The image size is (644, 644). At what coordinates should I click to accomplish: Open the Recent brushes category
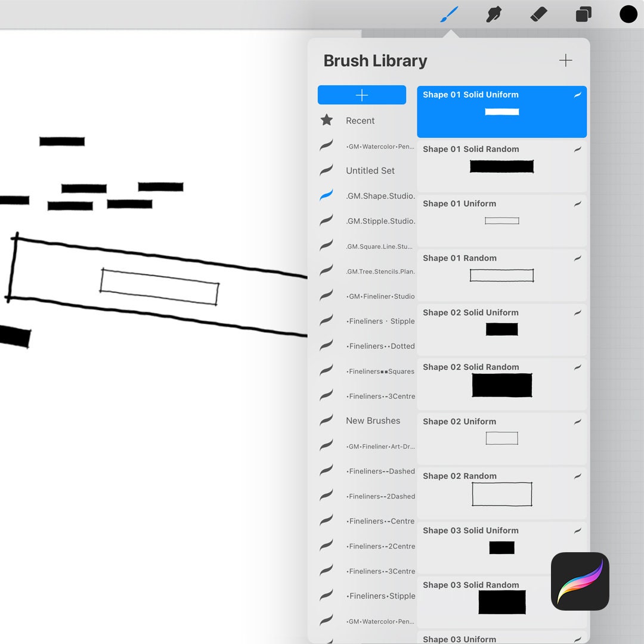[x=360, y=120]
